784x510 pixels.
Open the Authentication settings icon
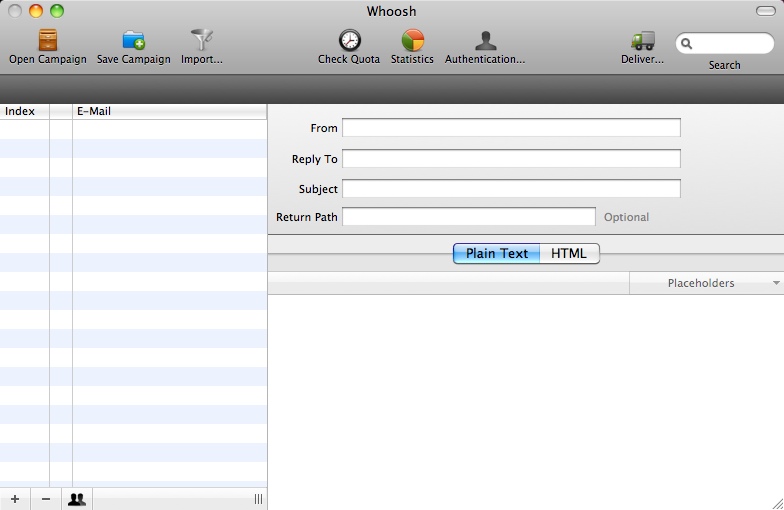pyautogui.click(x=485, y=41)
